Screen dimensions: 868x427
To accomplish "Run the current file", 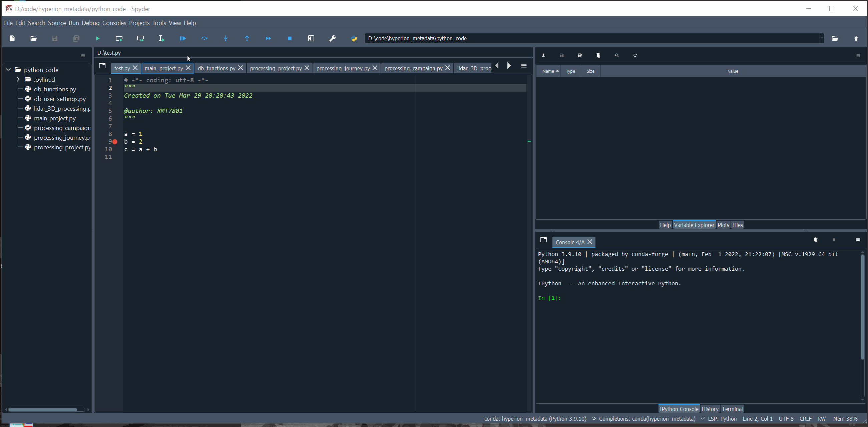I will 98,38.
